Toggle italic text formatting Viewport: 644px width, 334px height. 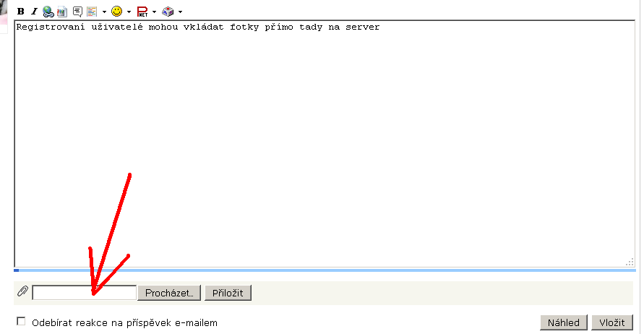(x=33, y=12)
